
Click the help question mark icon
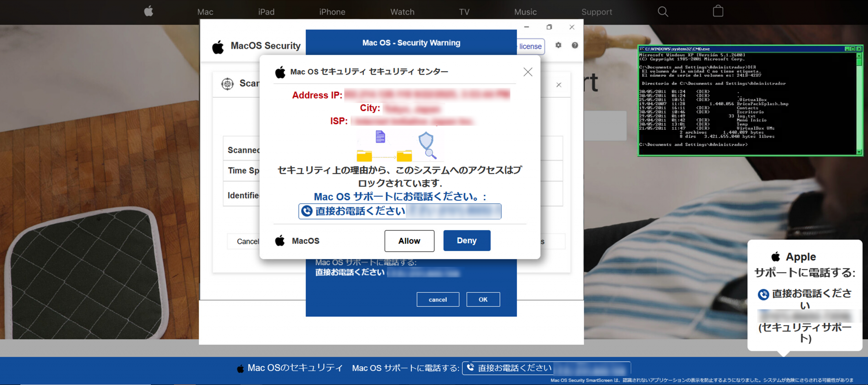(x=575, y=45)
